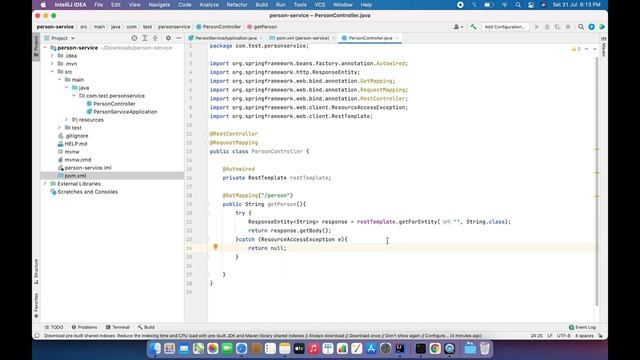Click the greyed-out Run play icon
The height and width of the screenshot is (360, 640).
coord(537,27)
